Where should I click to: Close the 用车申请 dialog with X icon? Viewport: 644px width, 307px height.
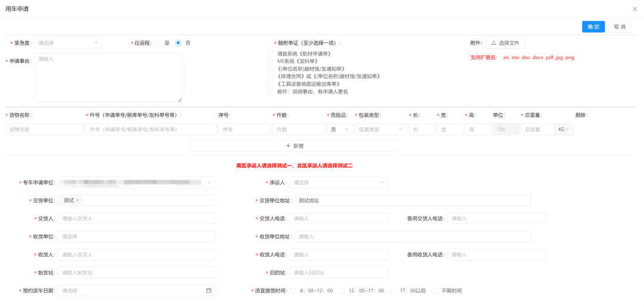[x=634, y=9]
